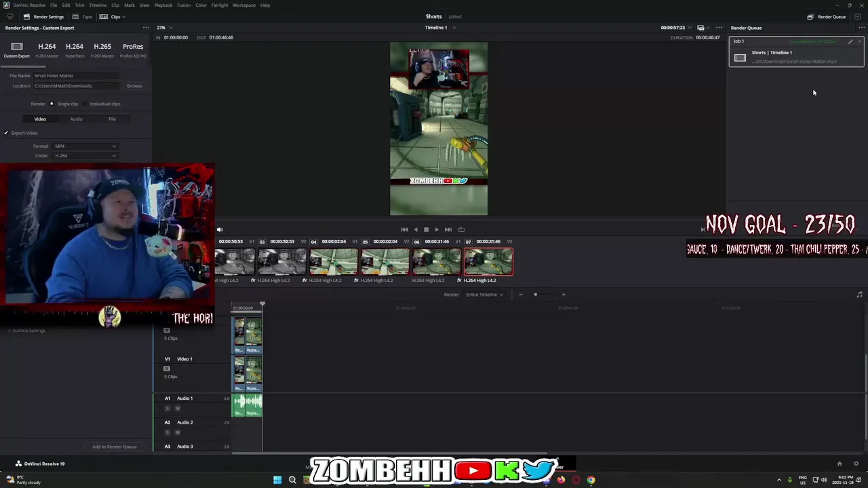Jump to last frame in viewer transport
The width and height of the screenshot is (868, 488).
pos(448,229)
